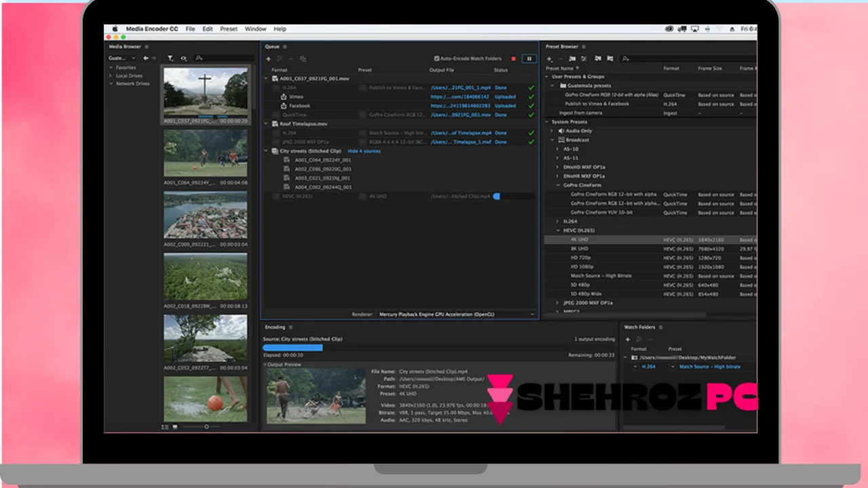
Task: Switch Media Browser to thumbnail view
Action: (175, 427)
